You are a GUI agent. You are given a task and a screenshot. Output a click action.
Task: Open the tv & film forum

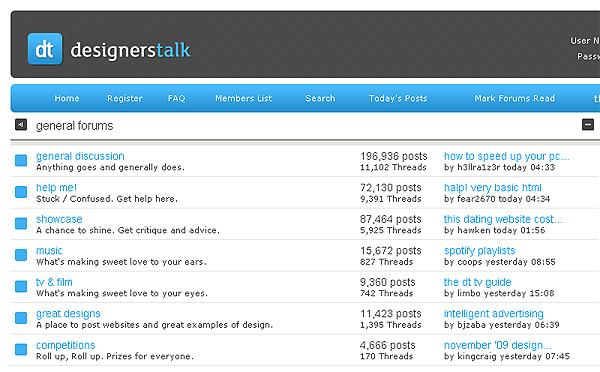(54, 282)
